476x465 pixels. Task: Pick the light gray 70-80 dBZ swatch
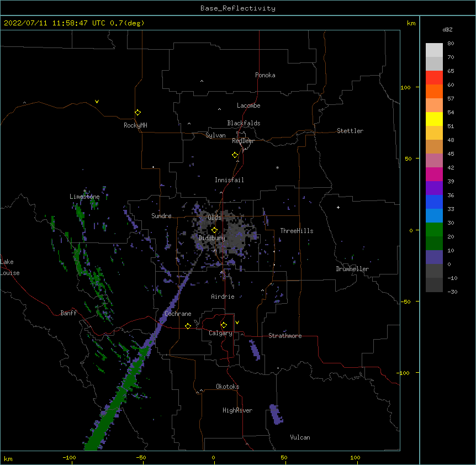pos(434,50)
